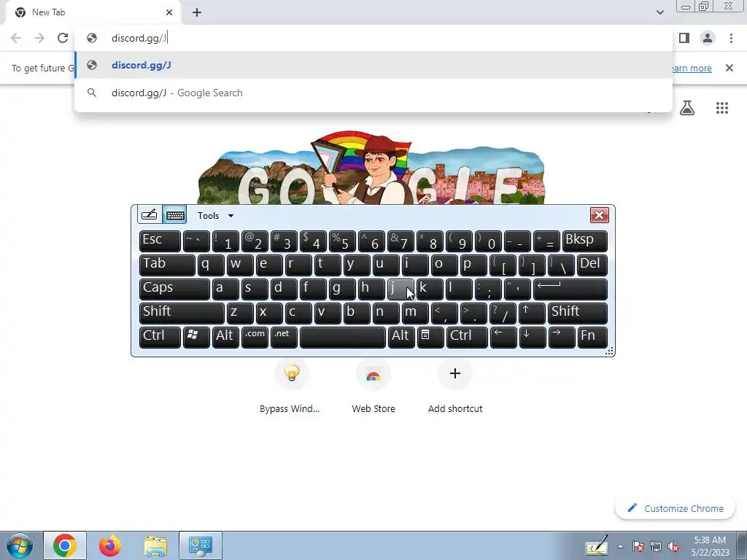Select the discord.gg/J URL suggestion
This screenshot has width=747, height=560.
click(x=373, y=65)
